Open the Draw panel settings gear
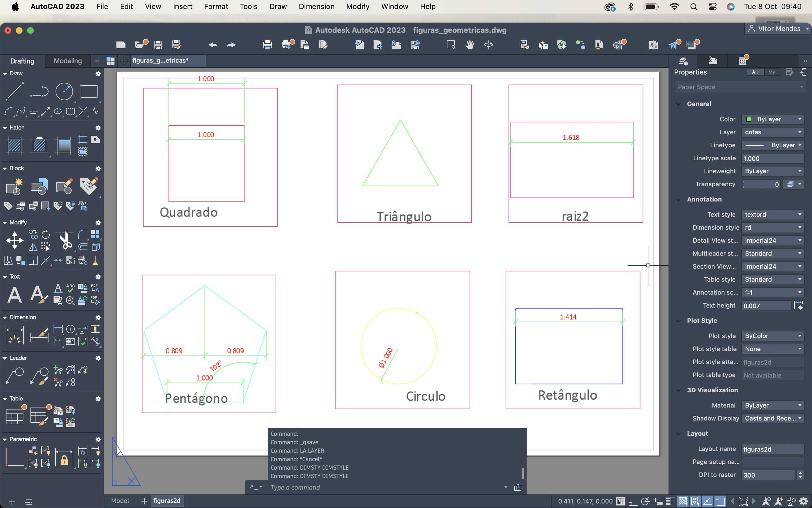812x508 pixels. [98, 74]
